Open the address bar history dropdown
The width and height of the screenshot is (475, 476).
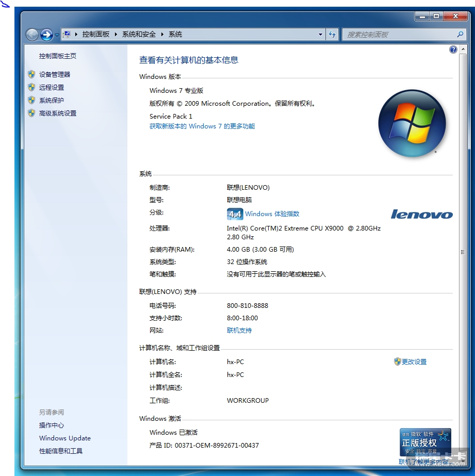[x=320, y=35]
